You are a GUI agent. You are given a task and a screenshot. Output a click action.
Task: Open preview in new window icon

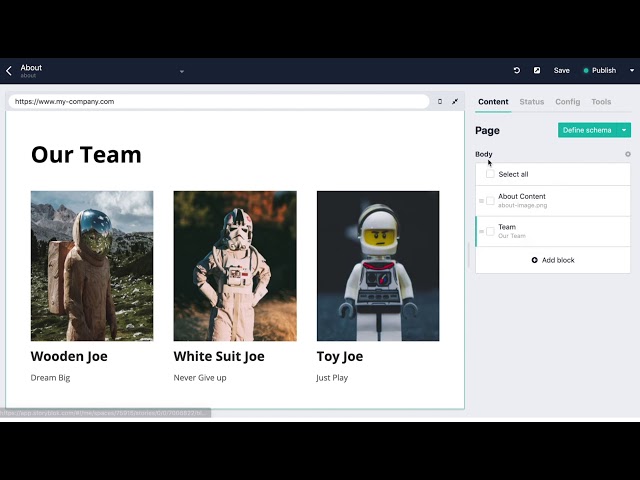coord(537,70)
